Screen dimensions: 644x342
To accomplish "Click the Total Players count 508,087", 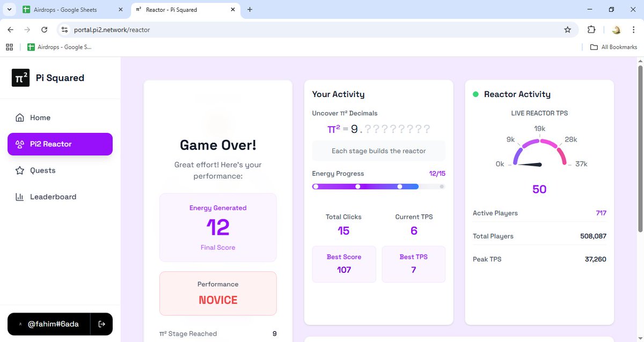I will pos(593,236).
